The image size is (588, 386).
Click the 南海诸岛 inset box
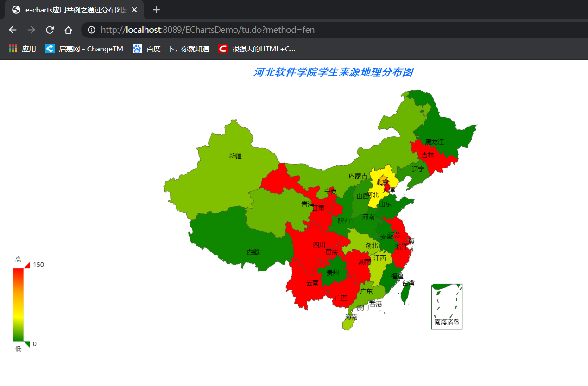[446, 306]
